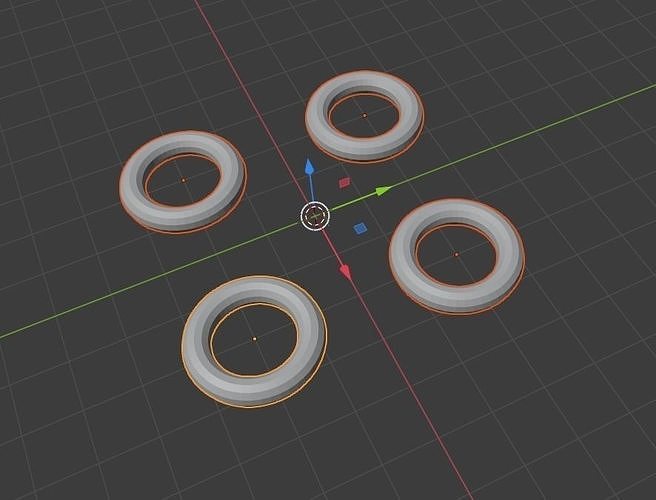Click the blue square plane handle of gizmo
656x500 pixels.
[x=360, y=228]
